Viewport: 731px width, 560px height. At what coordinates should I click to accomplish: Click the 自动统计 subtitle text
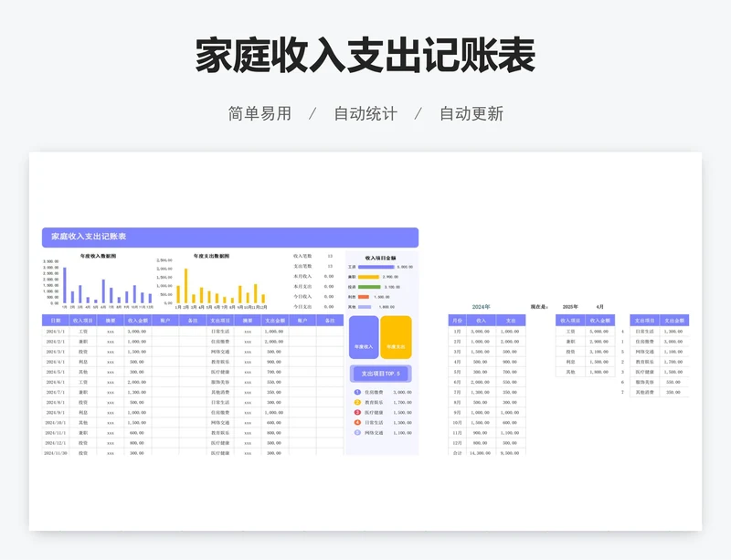[x=365, y=113]
